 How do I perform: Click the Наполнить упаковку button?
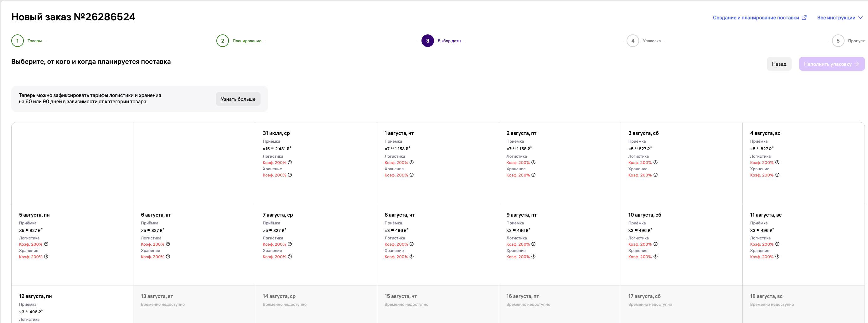tap(832, 64)
